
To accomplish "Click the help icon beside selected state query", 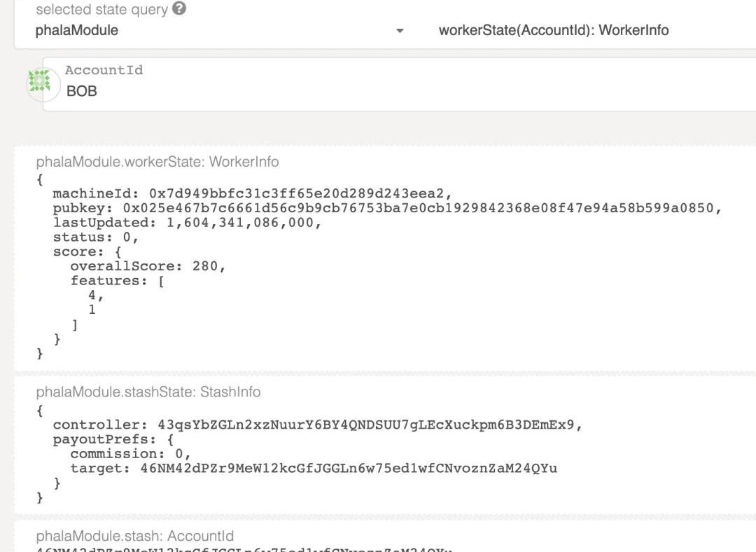I will click(x=179, y=9).
